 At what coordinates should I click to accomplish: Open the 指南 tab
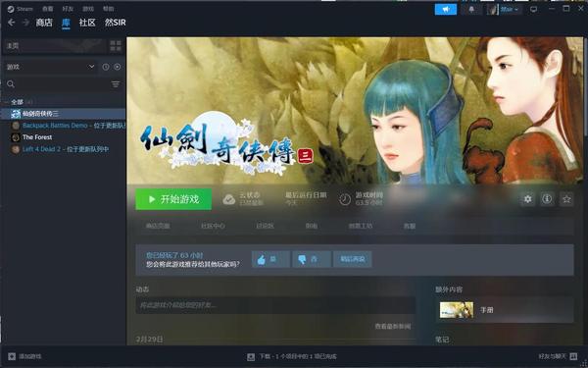312,226
